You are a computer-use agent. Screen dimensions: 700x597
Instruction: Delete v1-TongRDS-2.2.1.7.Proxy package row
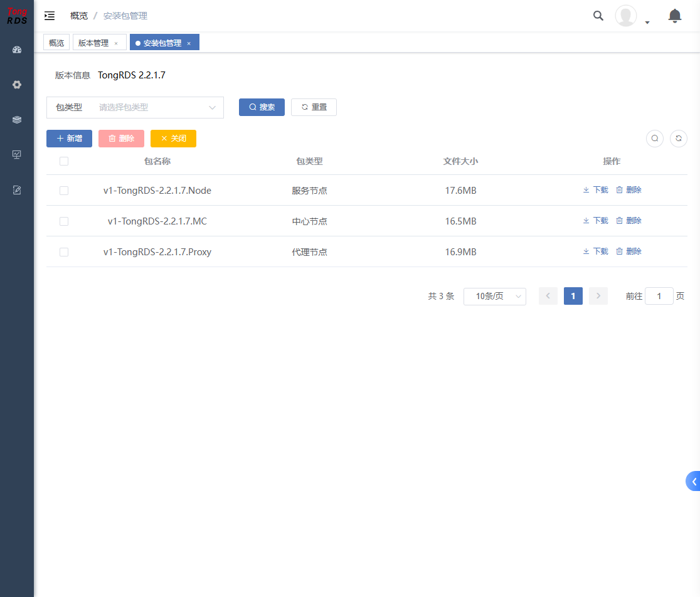coord(628,251)
